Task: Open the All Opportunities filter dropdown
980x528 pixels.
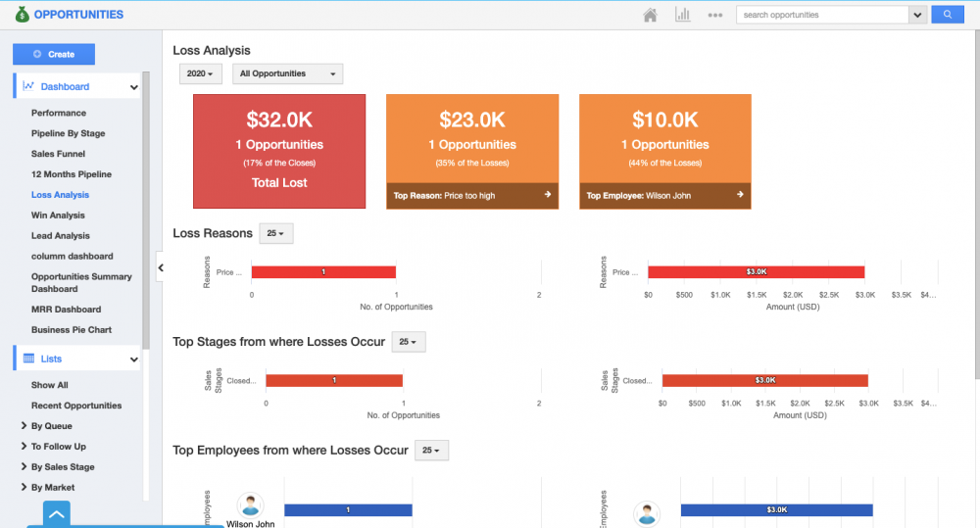Action: pos(287,73)
